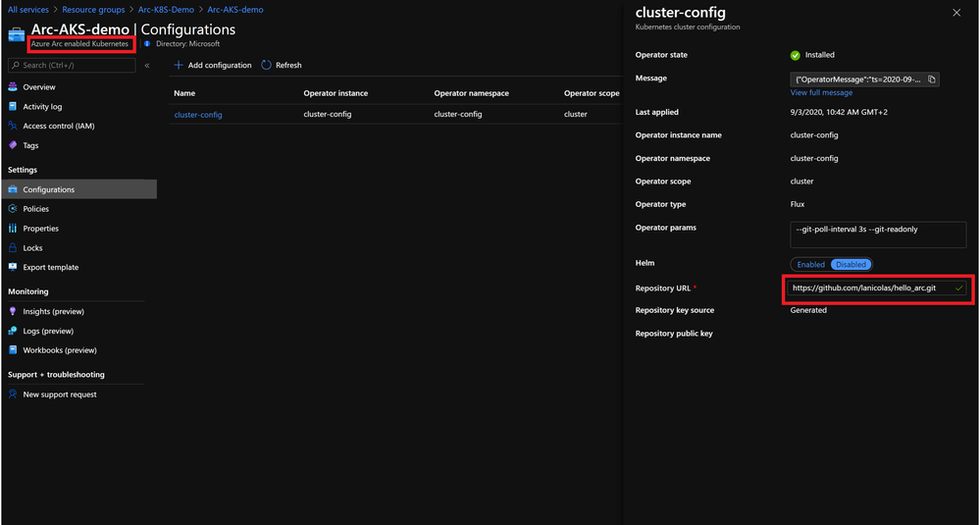Click the Properties icon
The height and width of the screenshot is (525, 980).
coord(13,228)
